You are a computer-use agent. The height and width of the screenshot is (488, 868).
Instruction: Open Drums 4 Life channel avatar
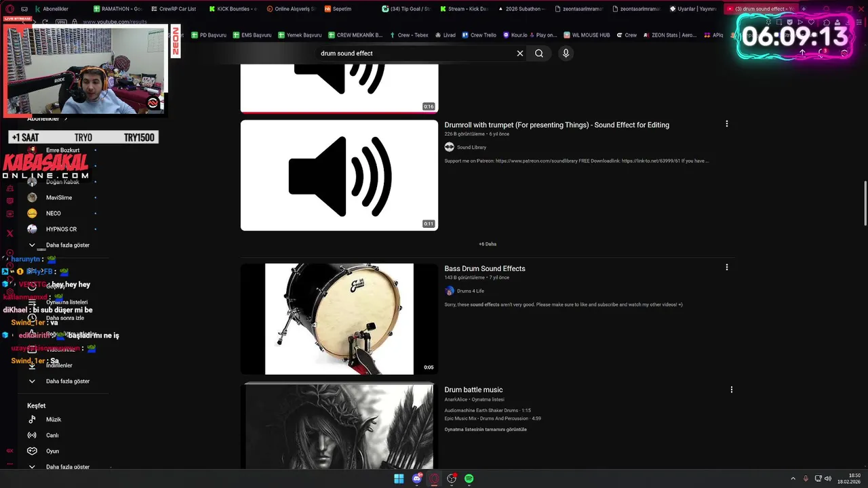pos(449,291)
